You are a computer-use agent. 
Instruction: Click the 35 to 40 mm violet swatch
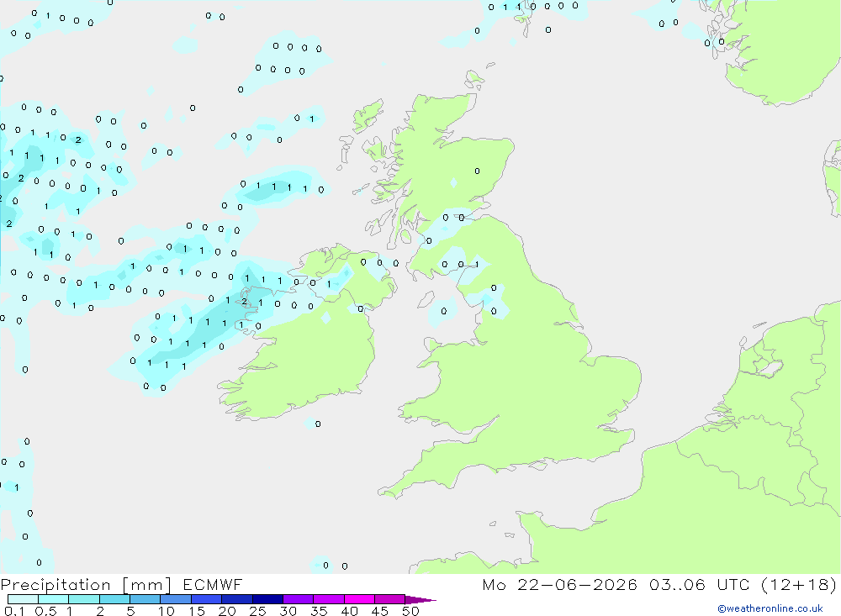[x=329, y=599]
